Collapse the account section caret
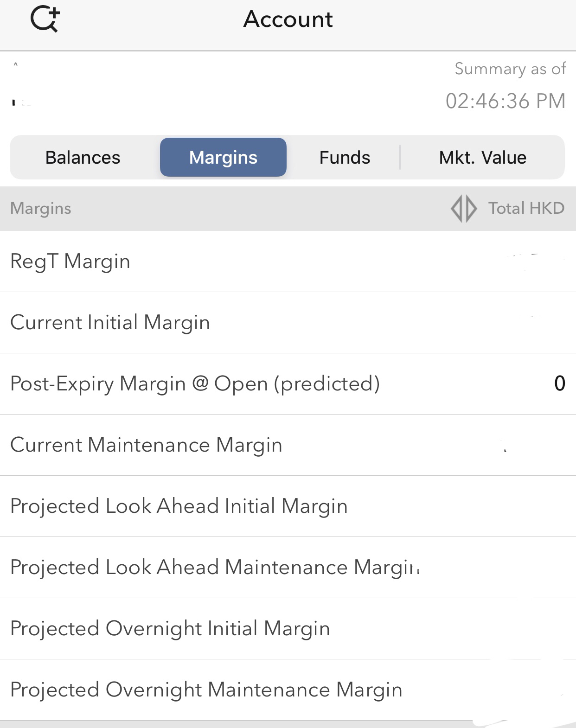The width and height of the screenshot is (576, 728). [15, 65]
